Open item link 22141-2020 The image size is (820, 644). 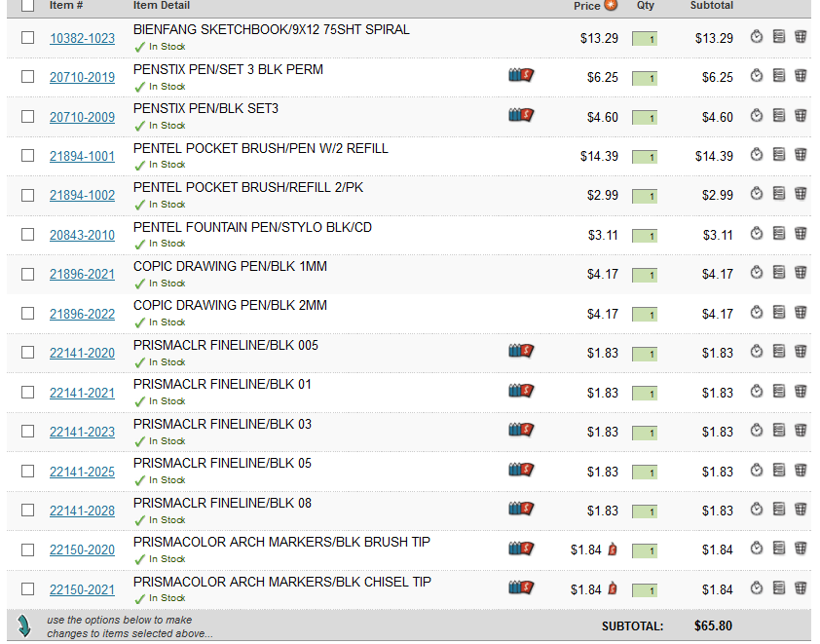click(x=82, y=353)
